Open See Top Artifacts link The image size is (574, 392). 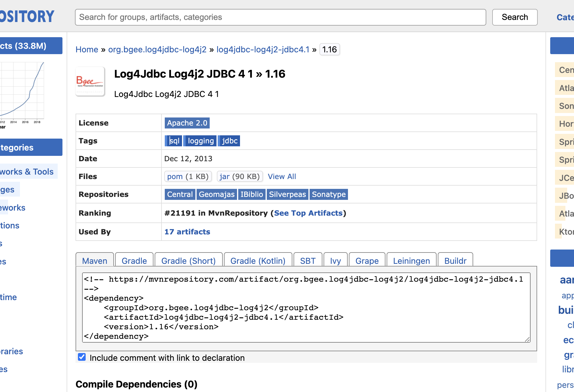tap(308, 213)
